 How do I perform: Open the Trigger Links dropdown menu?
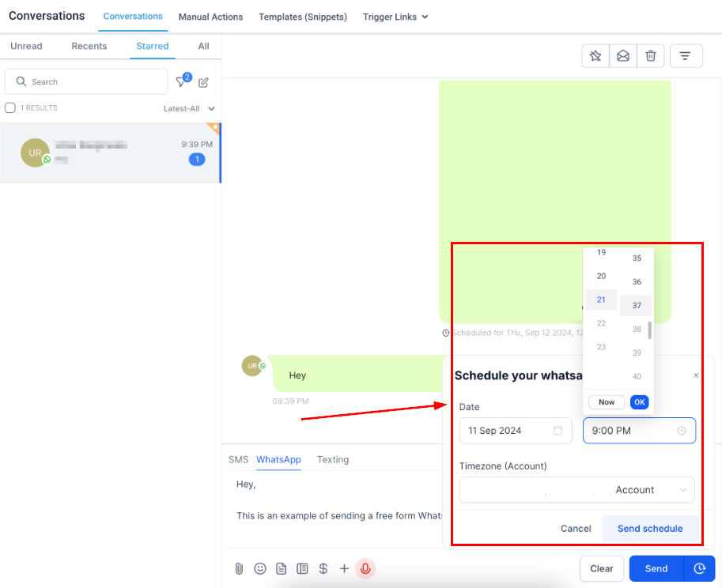tap(395, 17)
